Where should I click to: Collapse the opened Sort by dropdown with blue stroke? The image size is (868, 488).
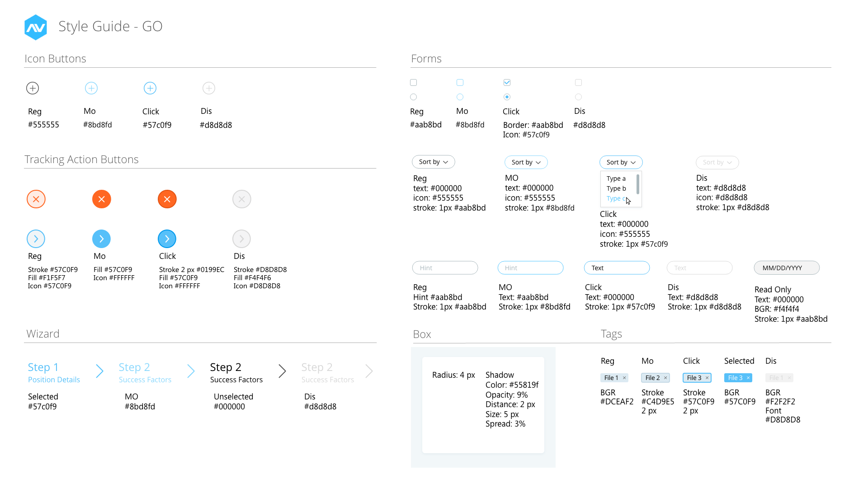[621, 162]
